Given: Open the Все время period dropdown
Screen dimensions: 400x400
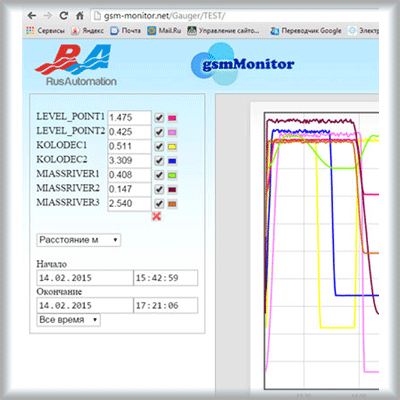Looking at the screenshot, I should click(68, 320).
